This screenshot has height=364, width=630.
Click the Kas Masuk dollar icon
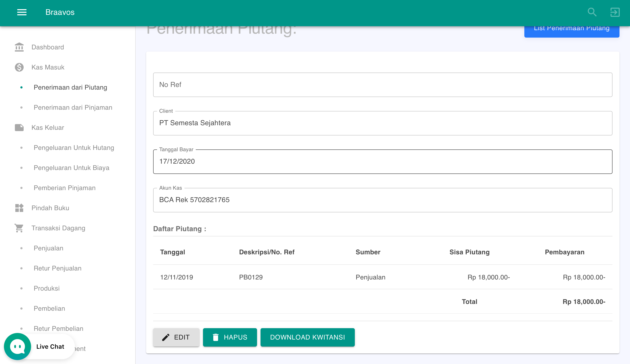pyautogui.click(x=19, y=67)
